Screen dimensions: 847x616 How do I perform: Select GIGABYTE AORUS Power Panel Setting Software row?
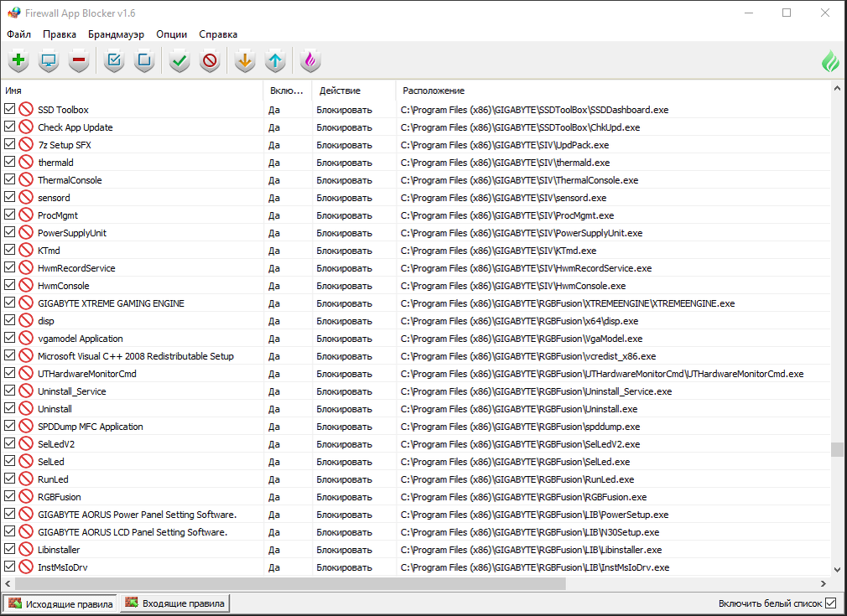[138, 515]
